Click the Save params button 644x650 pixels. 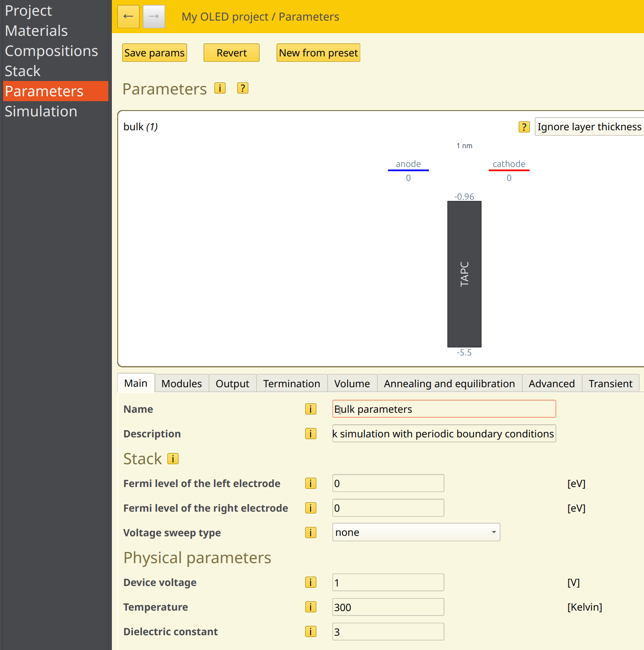(154, 53)
